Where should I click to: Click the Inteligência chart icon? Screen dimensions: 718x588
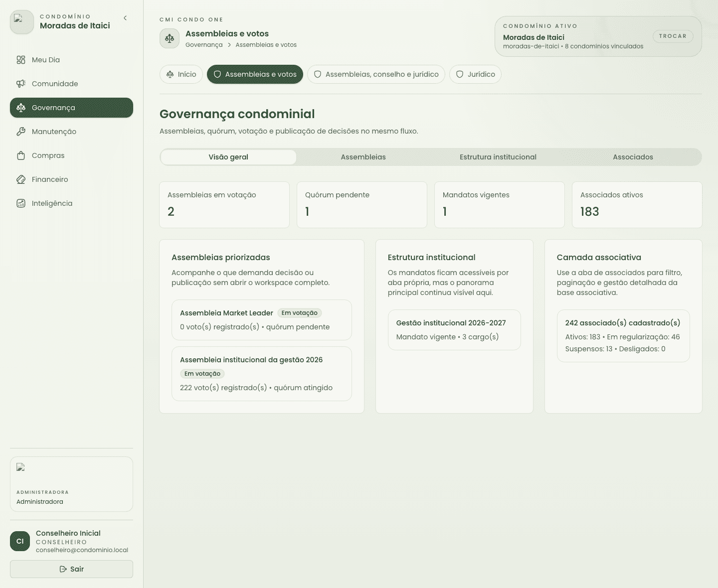(21, 203)
